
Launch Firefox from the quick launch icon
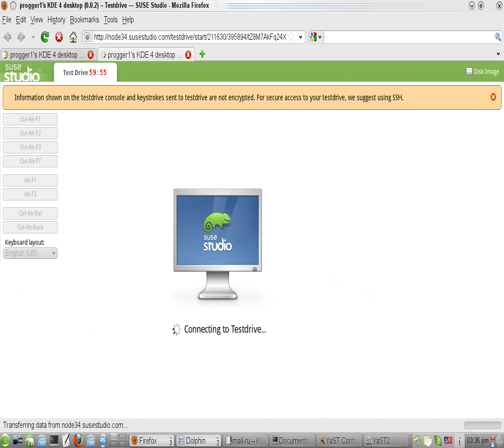click(78, 440)
